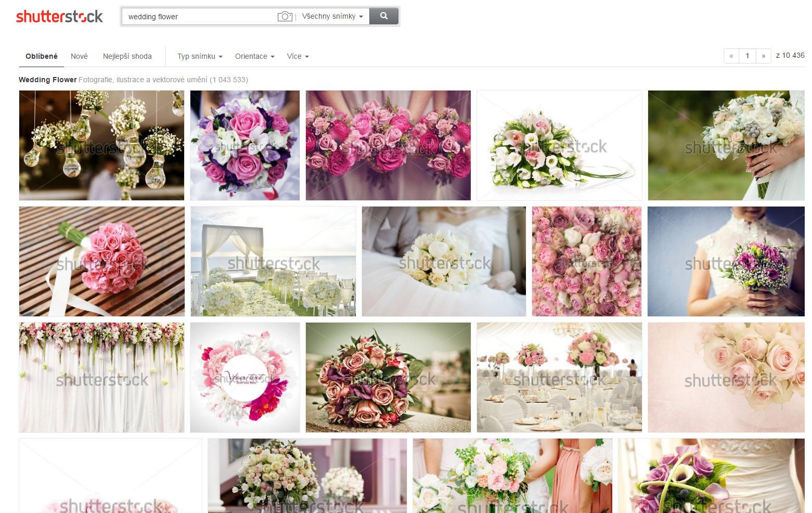Open the white bouquet on white background

(x=559, y=145)
